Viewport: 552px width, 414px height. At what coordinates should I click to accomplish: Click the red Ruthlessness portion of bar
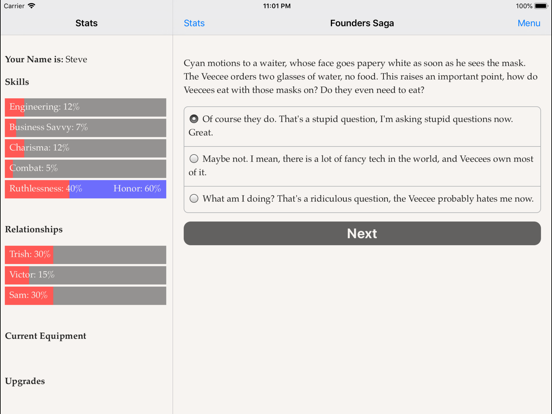[x=37, y=189]
